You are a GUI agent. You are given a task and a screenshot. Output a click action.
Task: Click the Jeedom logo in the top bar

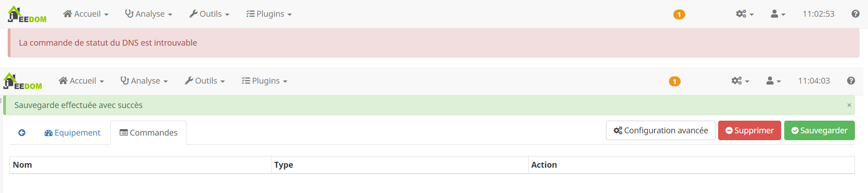[x=27, y=14]
